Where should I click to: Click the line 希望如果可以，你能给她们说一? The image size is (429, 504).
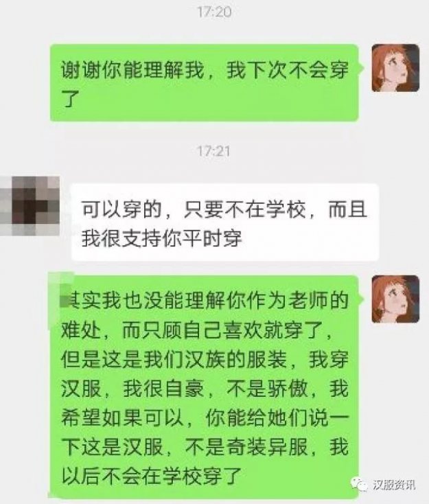pyautogui.click(x=205, y=418)
